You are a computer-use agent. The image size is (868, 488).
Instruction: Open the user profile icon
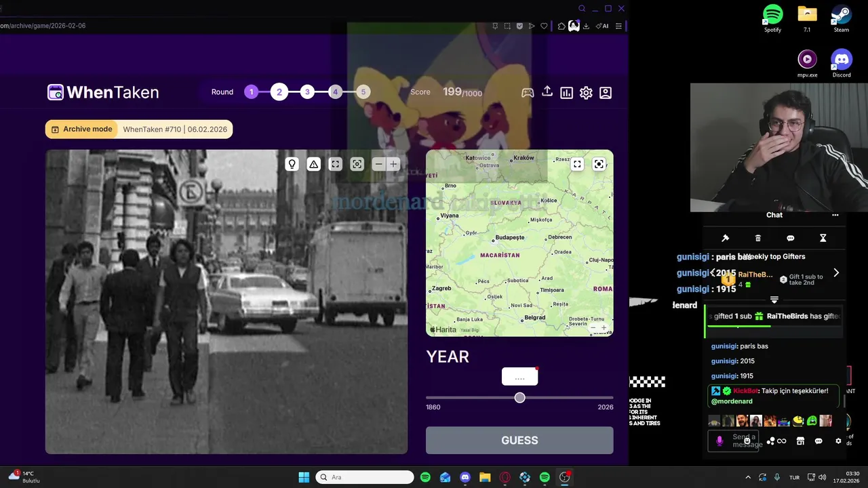pos(606,93)
